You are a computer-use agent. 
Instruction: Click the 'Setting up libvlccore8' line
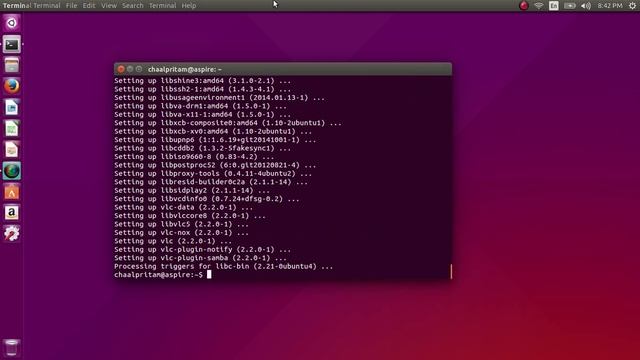click(190, 216)
